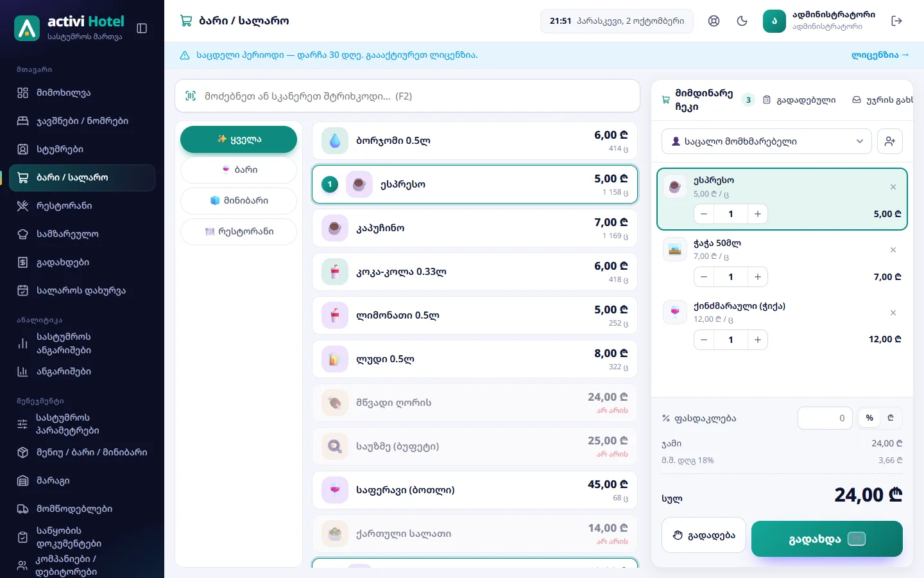Open გადახდები section in sidebar

(82, 263)
